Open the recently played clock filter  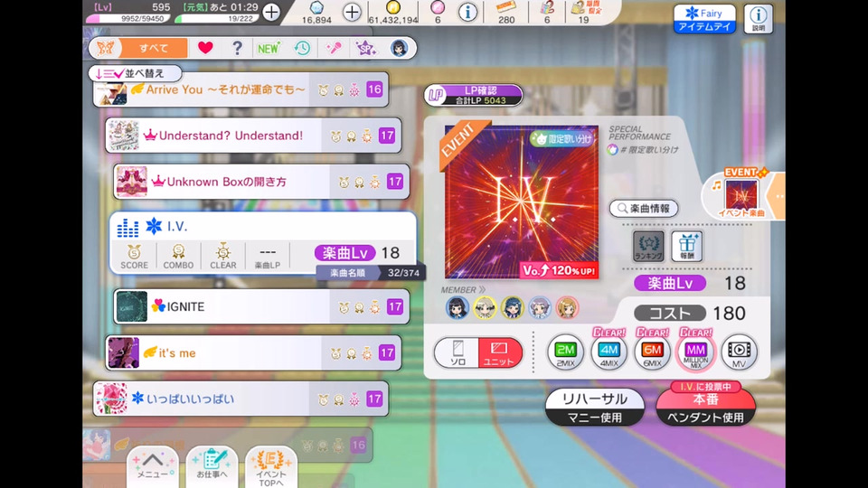302,48
